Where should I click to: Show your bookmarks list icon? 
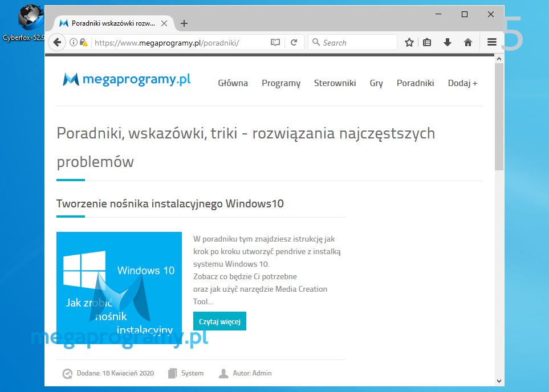[x=427, y=42]
